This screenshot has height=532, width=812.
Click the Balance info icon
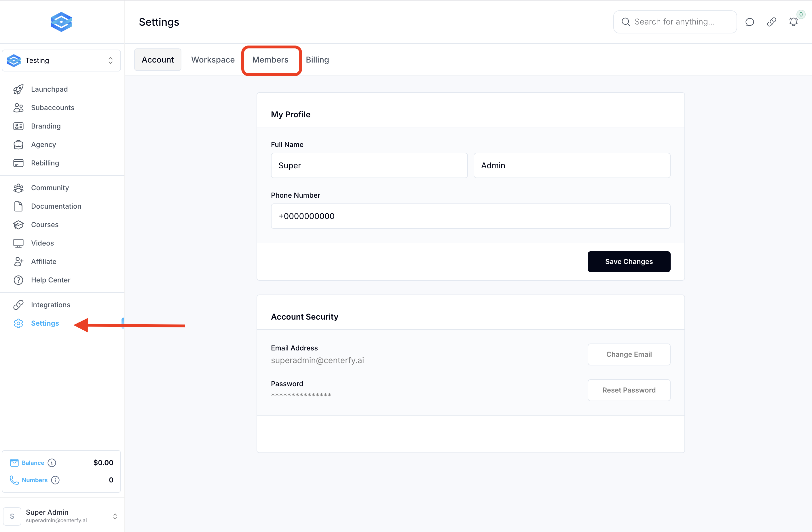click(52, 463)
